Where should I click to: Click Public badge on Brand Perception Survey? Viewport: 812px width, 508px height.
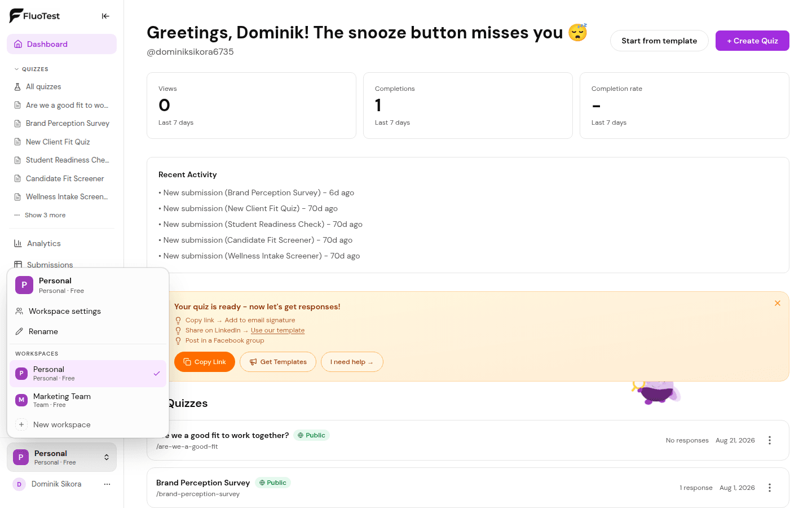pos(273,483)
